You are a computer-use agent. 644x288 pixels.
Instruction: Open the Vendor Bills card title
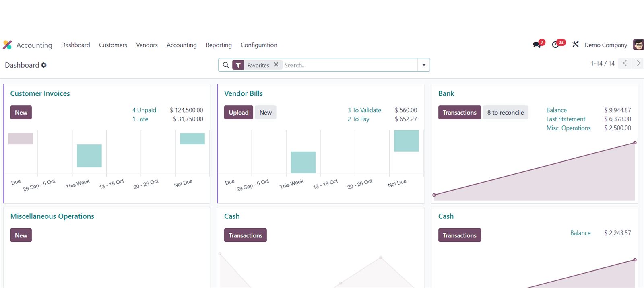click(244, 93)
